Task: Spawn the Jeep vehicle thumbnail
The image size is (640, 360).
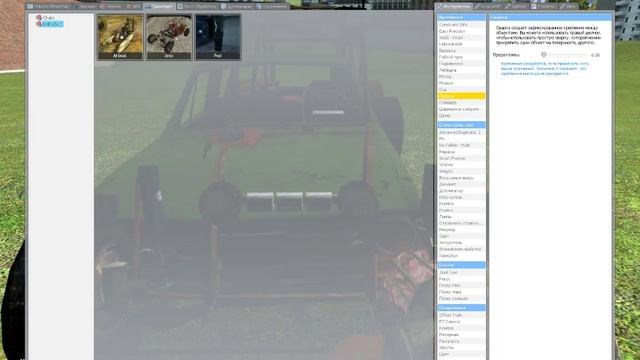Action: pos(169,37)
